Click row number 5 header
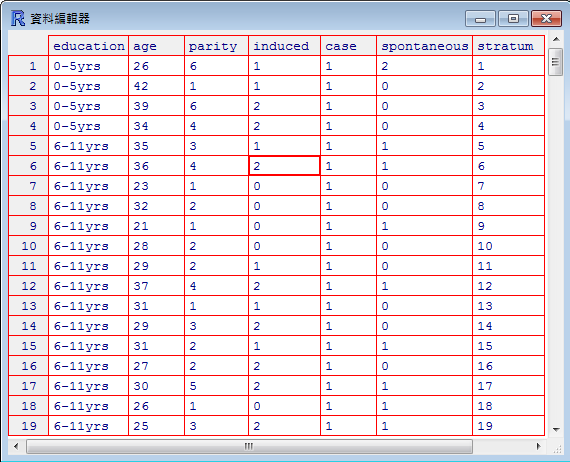 pyautogui.click(x=28, y=146)
